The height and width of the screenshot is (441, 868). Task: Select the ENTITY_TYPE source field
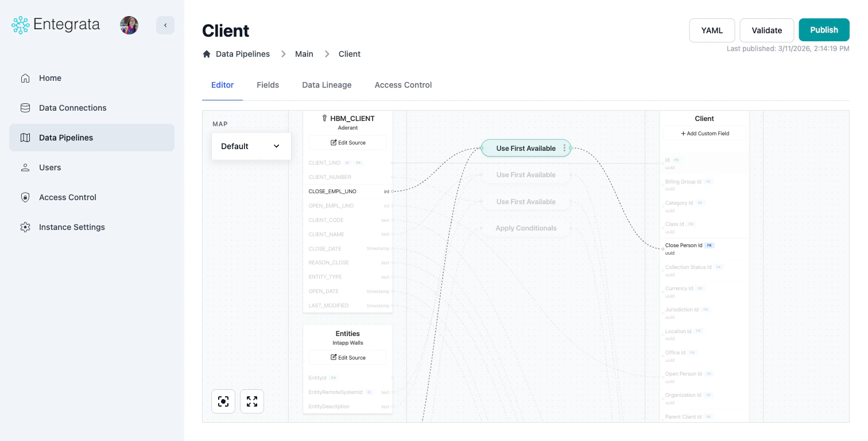(348, 277)
